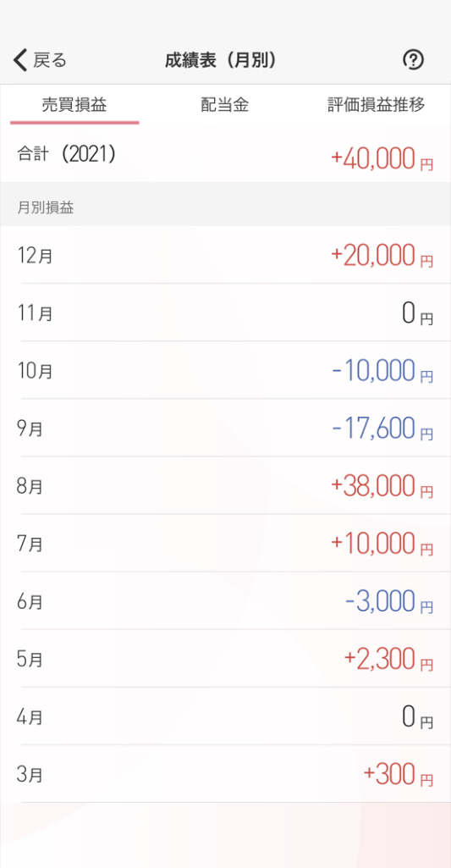The image size is (451, 868).
Task: Select the 4月 row showing 0円
Action: 225,716
